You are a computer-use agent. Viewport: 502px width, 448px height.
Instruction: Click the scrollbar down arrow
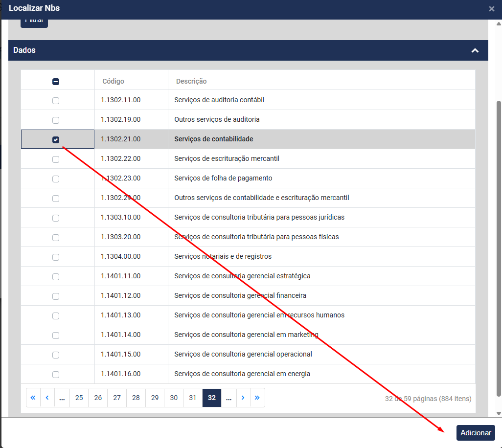[499, 413]
